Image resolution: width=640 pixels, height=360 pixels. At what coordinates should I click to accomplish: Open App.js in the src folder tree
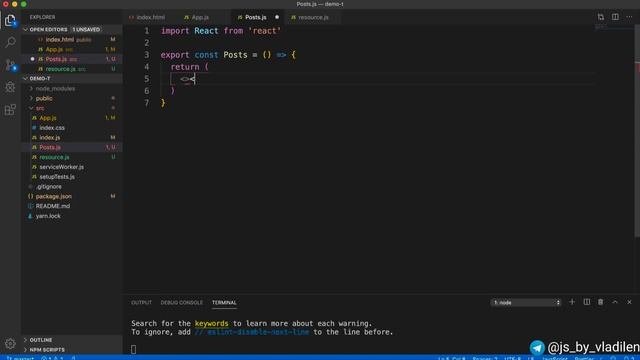[72, 118]
